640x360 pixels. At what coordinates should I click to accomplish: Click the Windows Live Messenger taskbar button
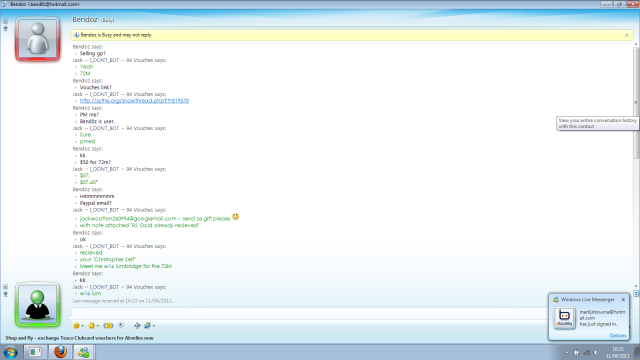click(x=84, y=352)
